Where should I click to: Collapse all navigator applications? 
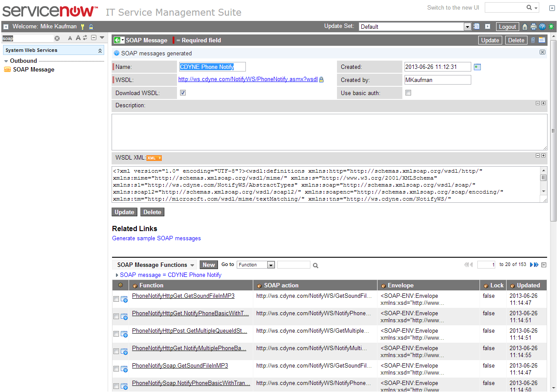pyautogui.click(x=94, y=38)
